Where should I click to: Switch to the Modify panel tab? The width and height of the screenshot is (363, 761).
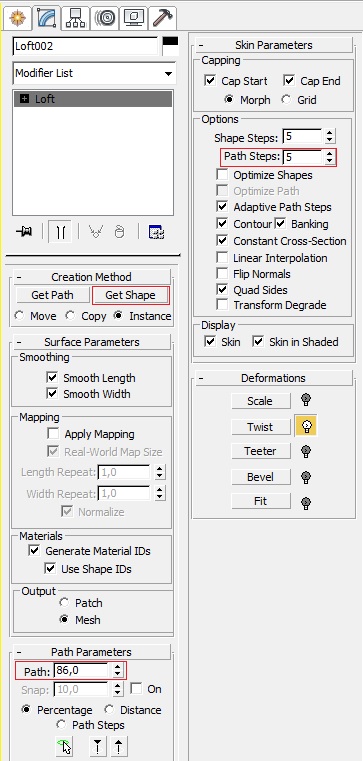pos(47,17)
